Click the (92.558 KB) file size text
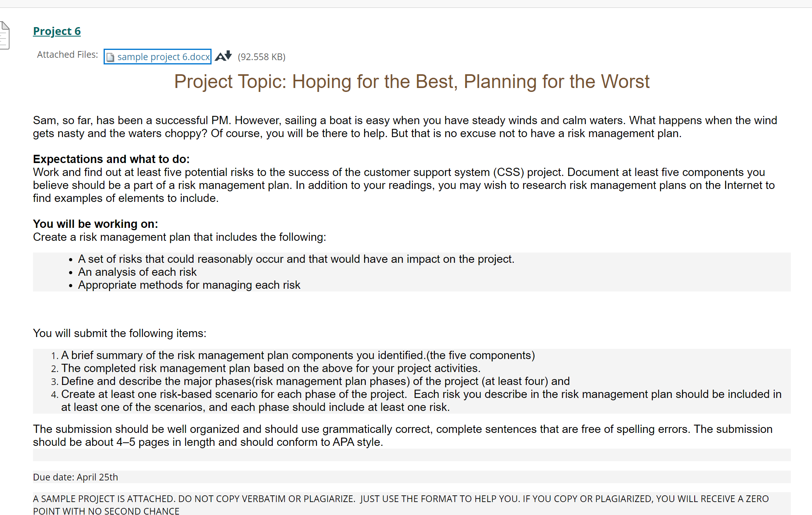Viewport: 812px width, 515px height. 261,57
